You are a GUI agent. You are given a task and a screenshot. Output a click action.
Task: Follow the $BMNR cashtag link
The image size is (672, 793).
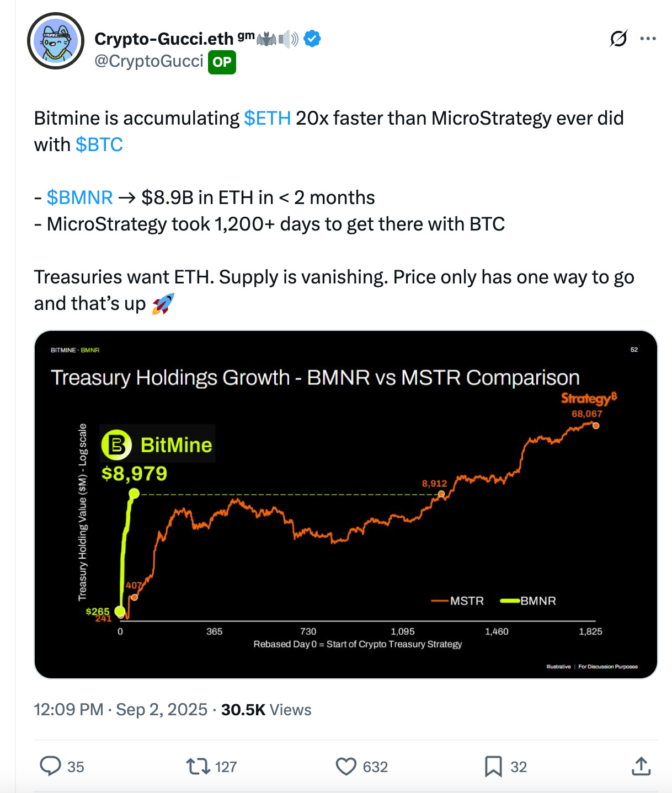pyautogui.click(x=79, y=197)
